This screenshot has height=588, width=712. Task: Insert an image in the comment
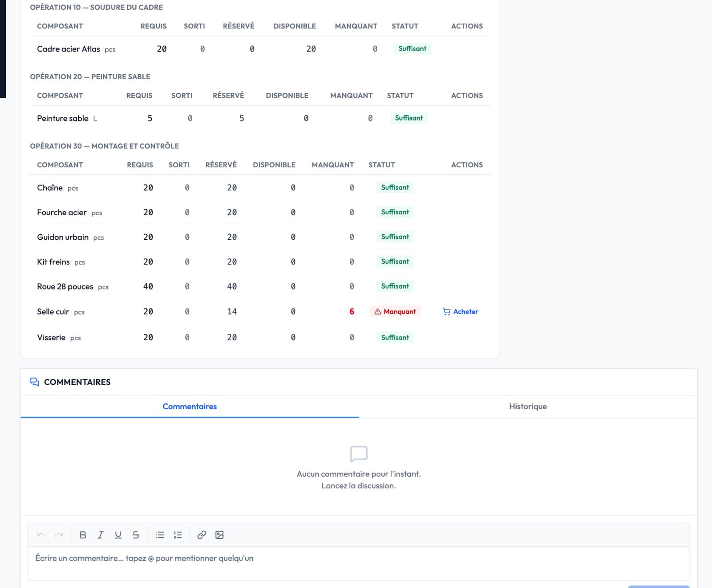(x=219, y=535)
